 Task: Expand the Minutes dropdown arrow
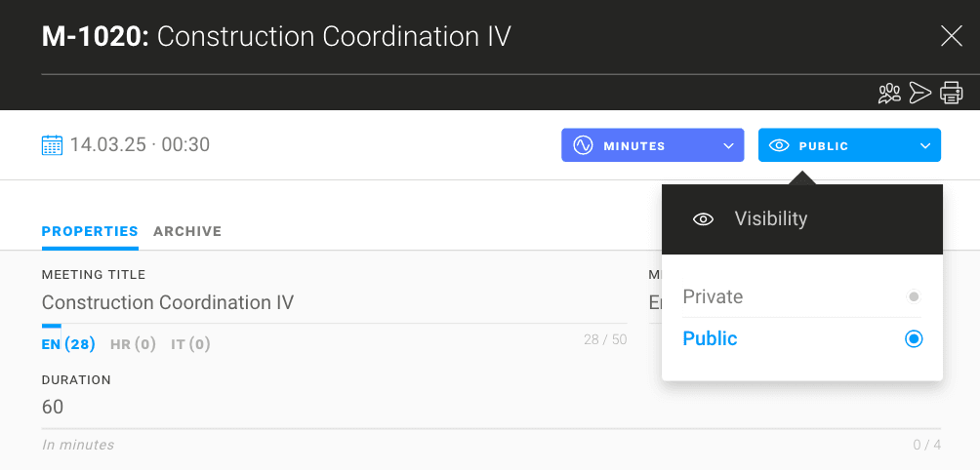tap(727, 146)
